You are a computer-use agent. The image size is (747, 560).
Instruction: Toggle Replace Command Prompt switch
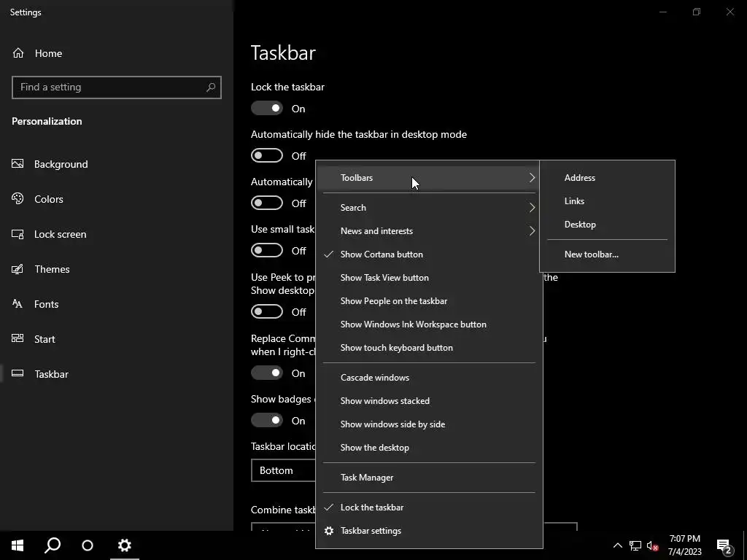[x=267, y=373]
